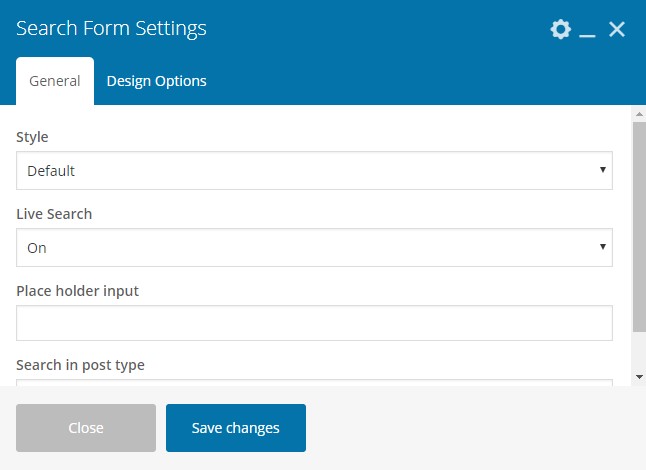Click the Style field label
Viewport: 646px width, 470px height.
pyautogui.click(x=32, y=137)
